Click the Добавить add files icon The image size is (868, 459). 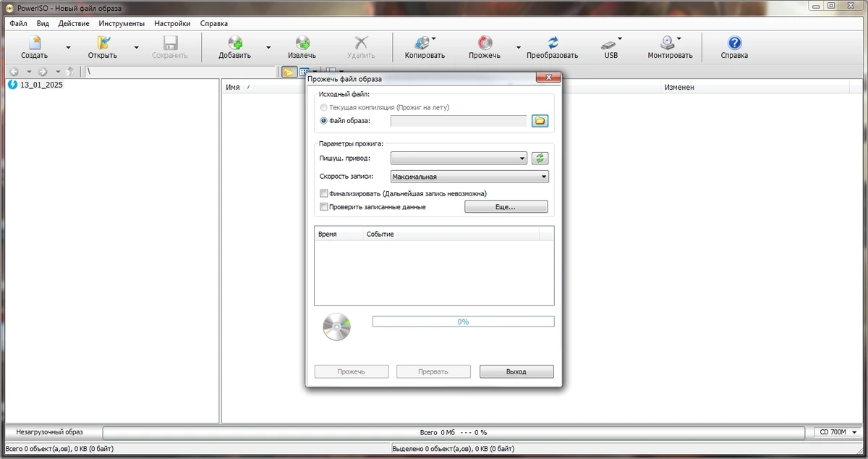click(235, 43)
